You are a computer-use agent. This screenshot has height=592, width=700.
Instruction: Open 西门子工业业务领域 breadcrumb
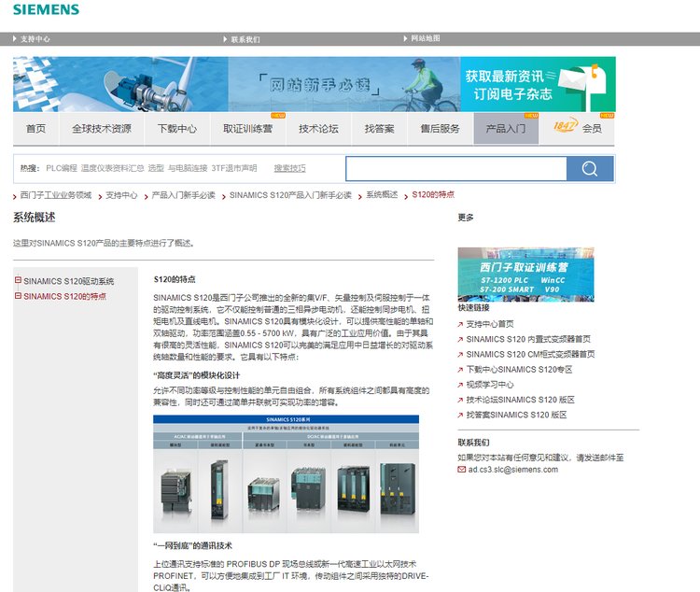tap(56, 195)
